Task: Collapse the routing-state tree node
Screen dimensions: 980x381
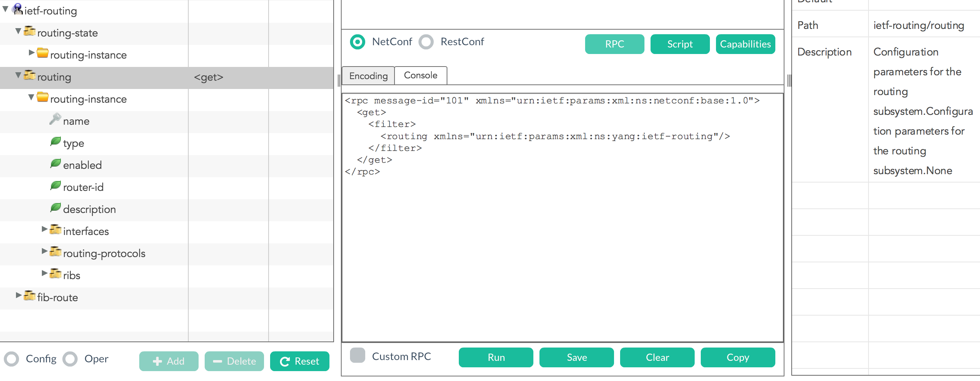Action: coord(18,31)
